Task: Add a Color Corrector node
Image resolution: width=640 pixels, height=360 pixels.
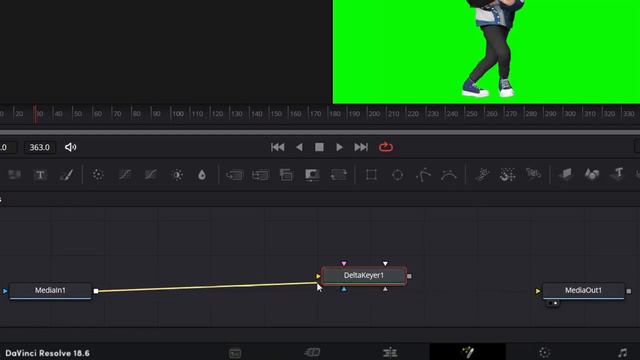Action: click(x=98, y=175)
